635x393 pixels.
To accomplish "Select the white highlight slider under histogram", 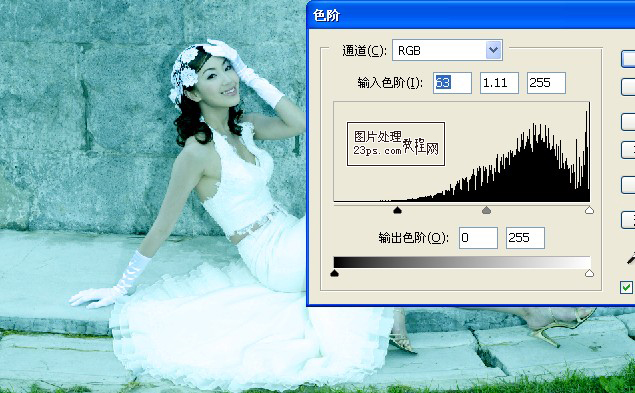I will pyautogui.click(x=589, y=210).
